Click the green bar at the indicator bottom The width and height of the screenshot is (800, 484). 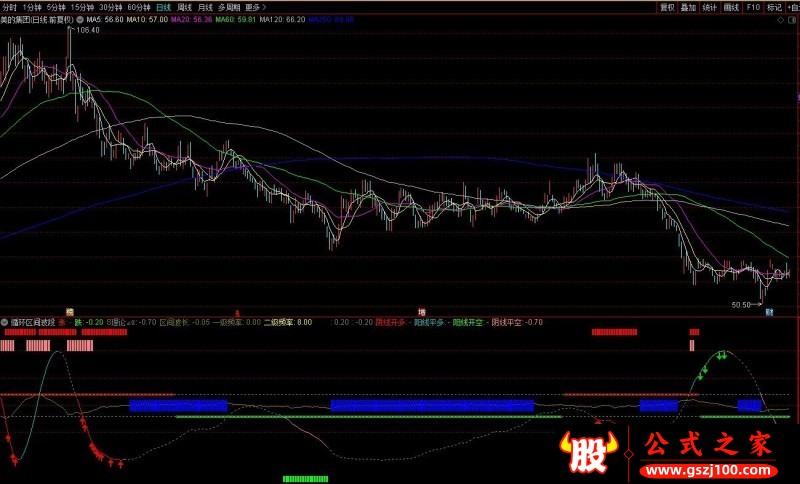tap(305, 479)
